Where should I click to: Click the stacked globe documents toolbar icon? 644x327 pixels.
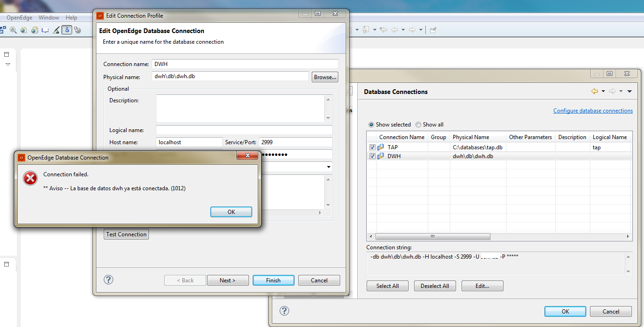[34, 30]
